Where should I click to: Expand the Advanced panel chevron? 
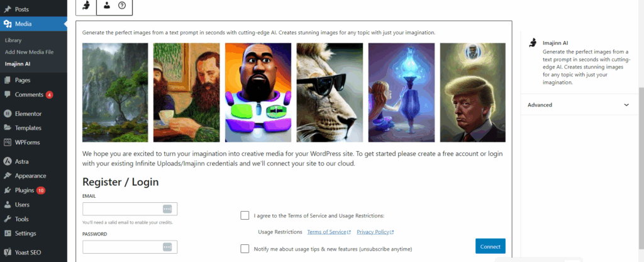(626, 105)
